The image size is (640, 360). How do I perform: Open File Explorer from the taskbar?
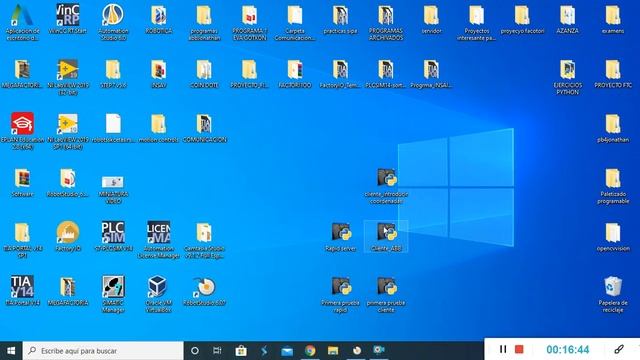(x=333, y=350)
